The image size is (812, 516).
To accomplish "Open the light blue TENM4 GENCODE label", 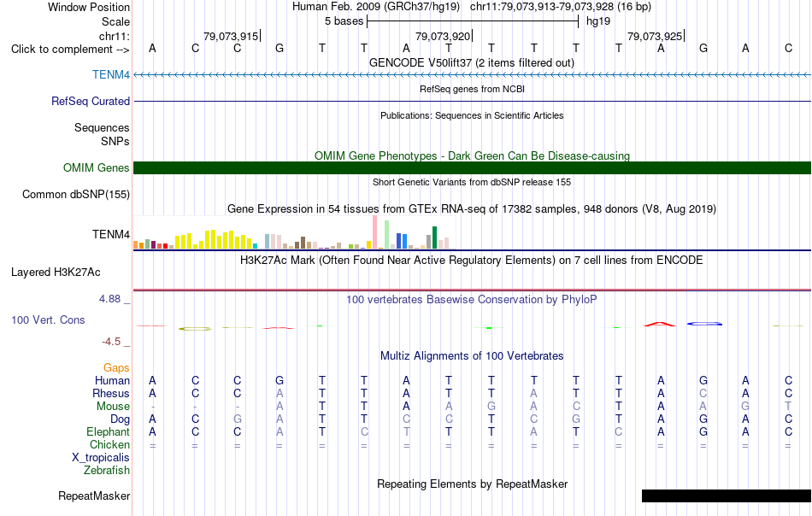I will (x=111, y=74).
